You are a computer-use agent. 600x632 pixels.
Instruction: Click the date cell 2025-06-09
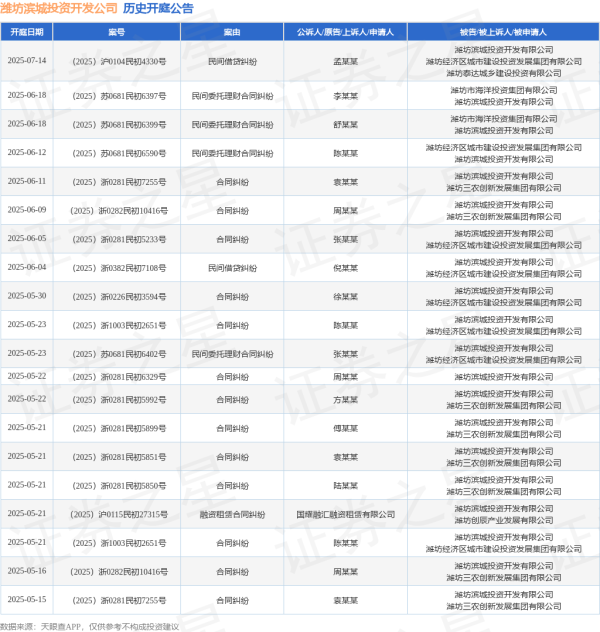coord(27,210)
